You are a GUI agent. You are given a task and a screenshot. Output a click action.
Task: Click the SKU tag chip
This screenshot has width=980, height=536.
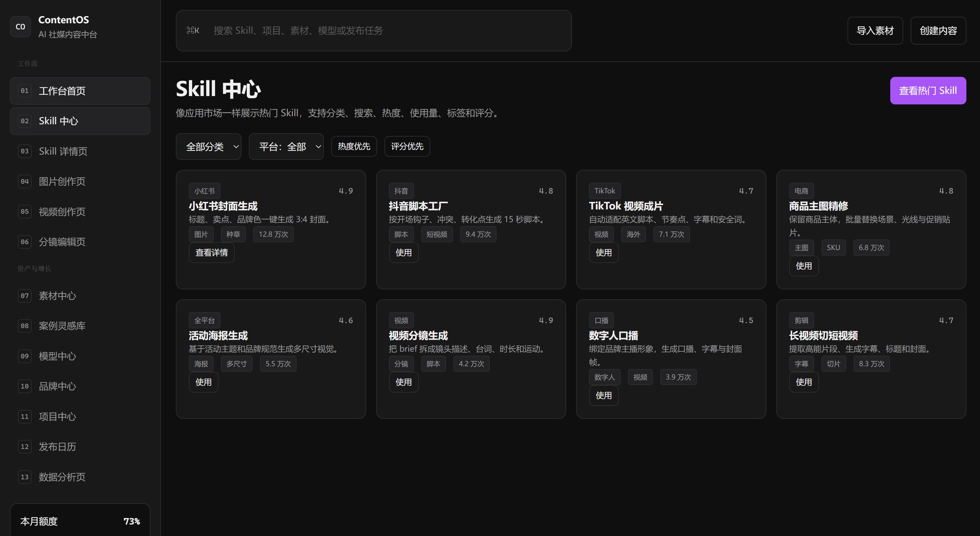834,248
